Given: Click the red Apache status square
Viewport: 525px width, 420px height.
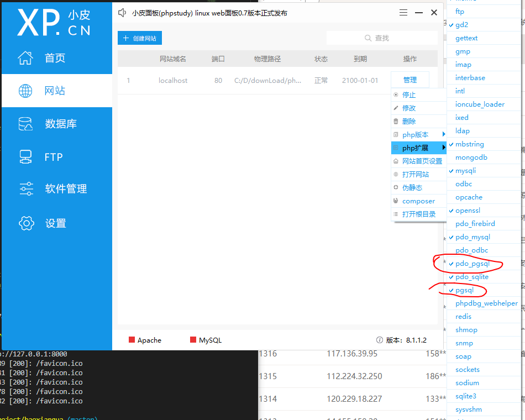Looking at the screenshot, I should [132, 340].
